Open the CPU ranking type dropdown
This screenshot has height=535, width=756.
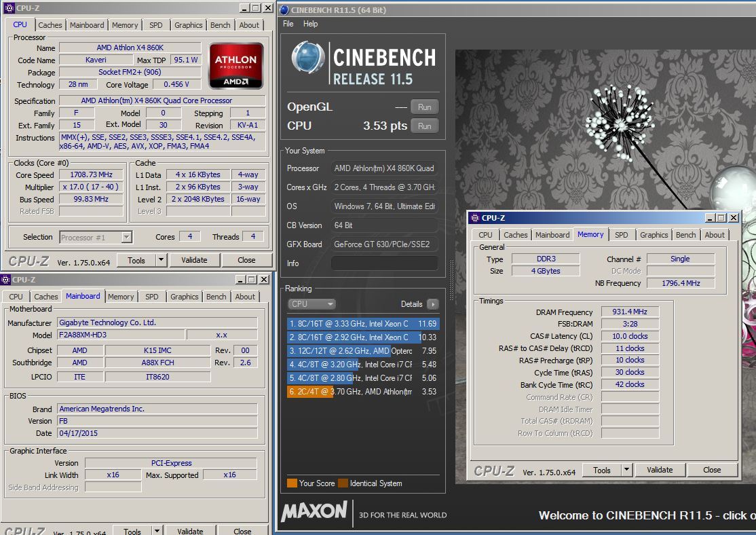[312, 304]
